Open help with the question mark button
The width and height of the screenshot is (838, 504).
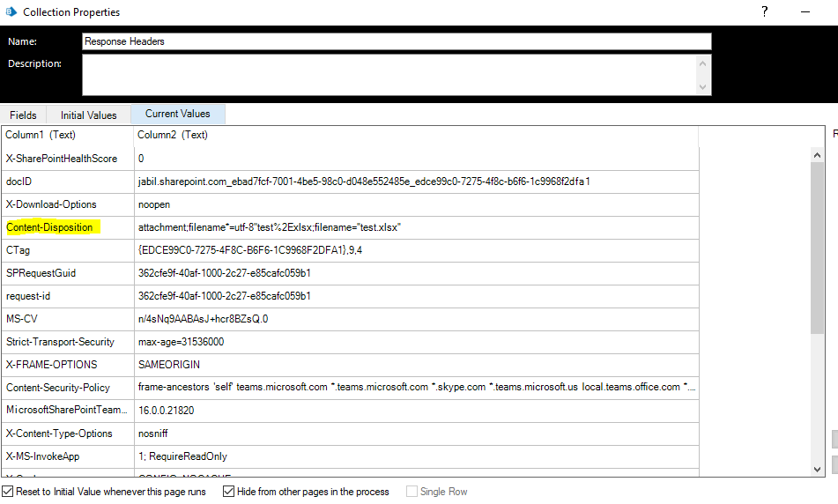(765, 11)
